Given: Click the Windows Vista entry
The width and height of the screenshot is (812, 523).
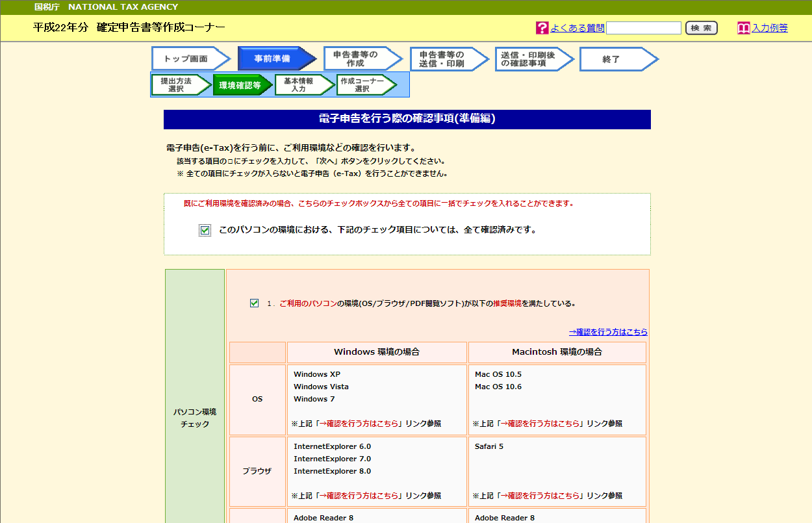Looking at the screenshot, I should coord(321,387).
